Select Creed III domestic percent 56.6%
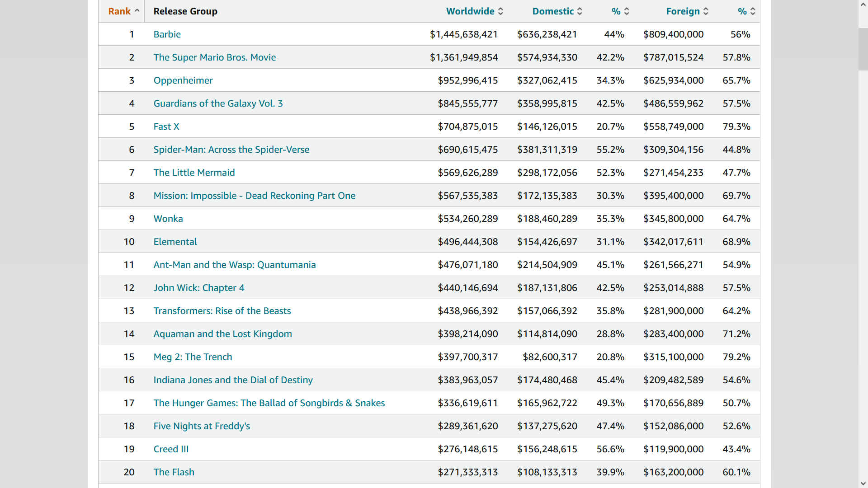868x488 pixels. [x=610, y=449]
